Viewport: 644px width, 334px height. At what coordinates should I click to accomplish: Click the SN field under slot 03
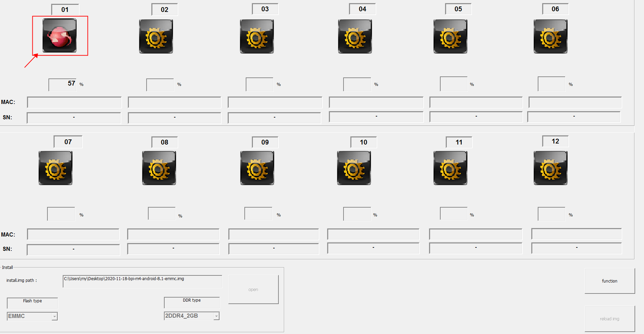pos(274,118)
